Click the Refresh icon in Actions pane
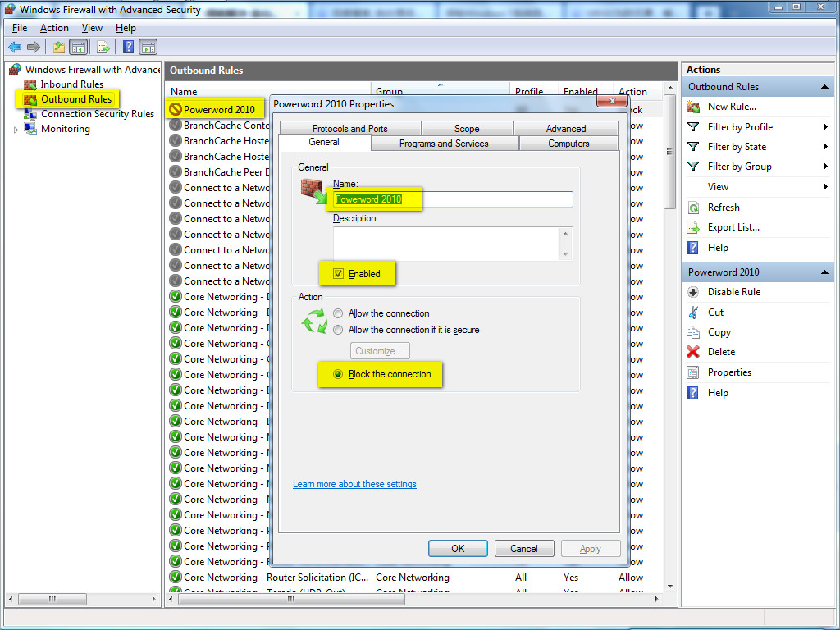The height and width of the screenshot is (630, 840). click(693, 208)
